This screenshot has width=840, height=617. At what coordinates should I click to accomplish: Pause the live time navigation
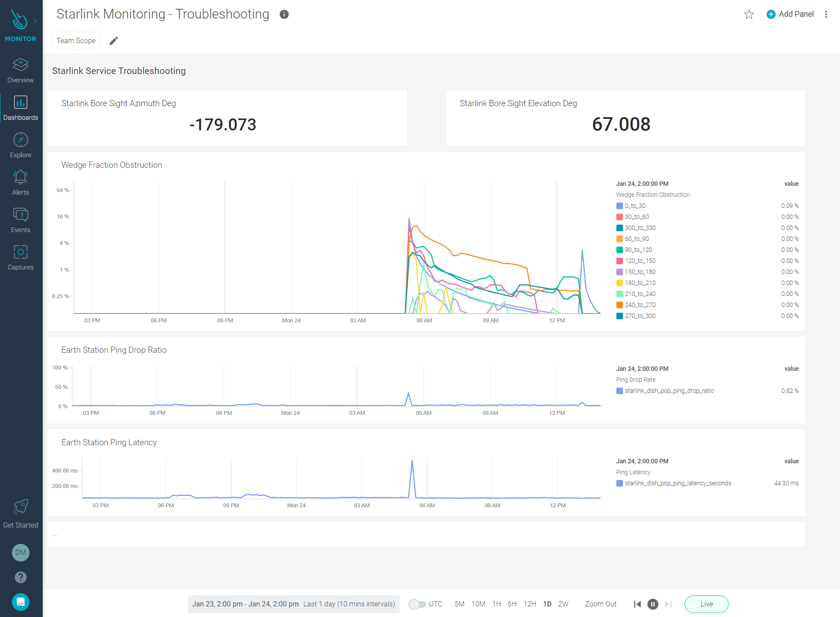(653, 604)
